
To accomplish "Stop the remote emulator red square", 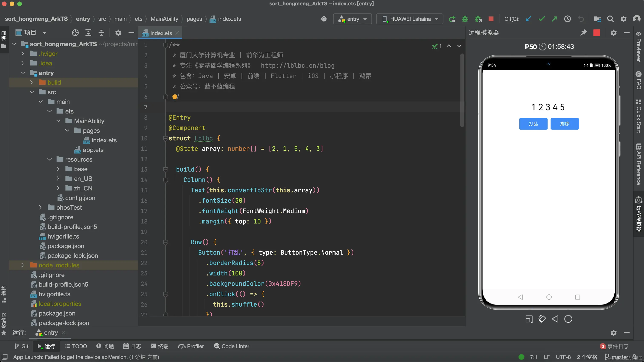I will click(597, 33).
